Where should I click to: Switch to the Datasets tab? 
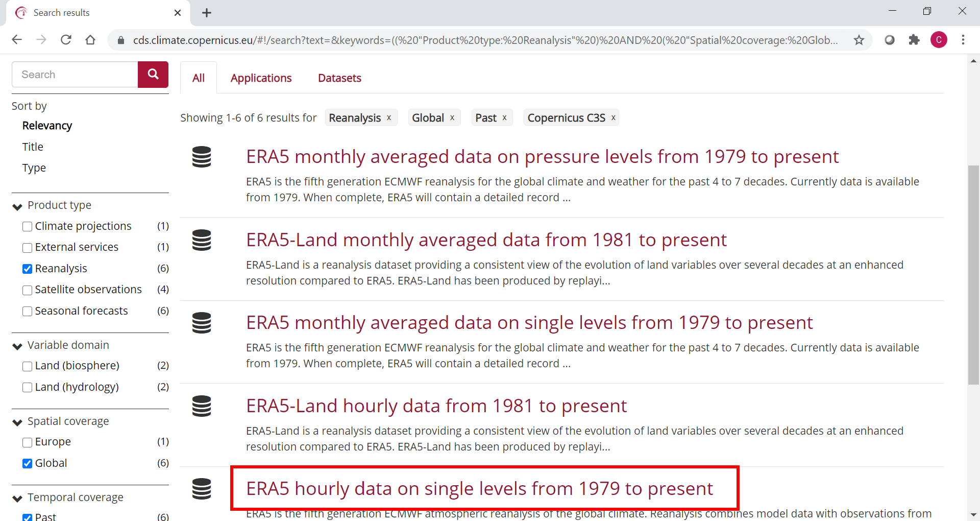point(339,78)
